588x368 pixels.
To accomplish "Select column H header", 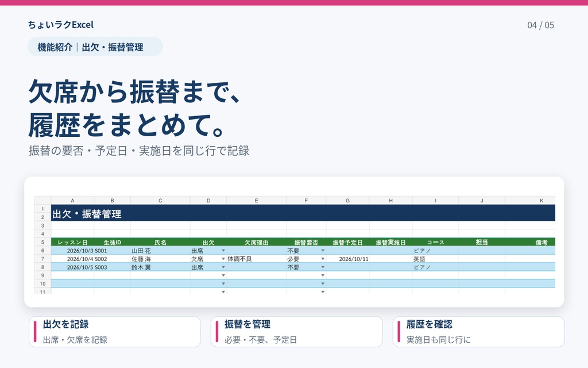I will pos(390,201).
